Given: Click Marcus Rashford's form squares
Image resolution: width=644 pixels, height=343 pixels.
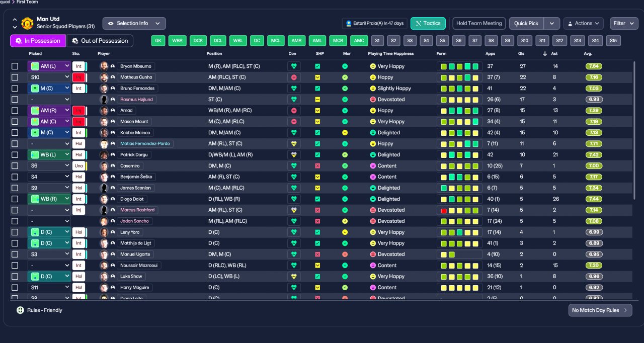Looking at the screenshot, I should coord(460,210).
